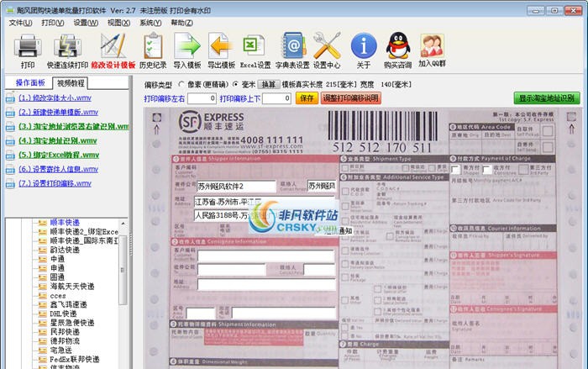The height and width of the screenshot is (369, 588).
Task: Click tree scrollbar up arrow
Action: point(123,224)
